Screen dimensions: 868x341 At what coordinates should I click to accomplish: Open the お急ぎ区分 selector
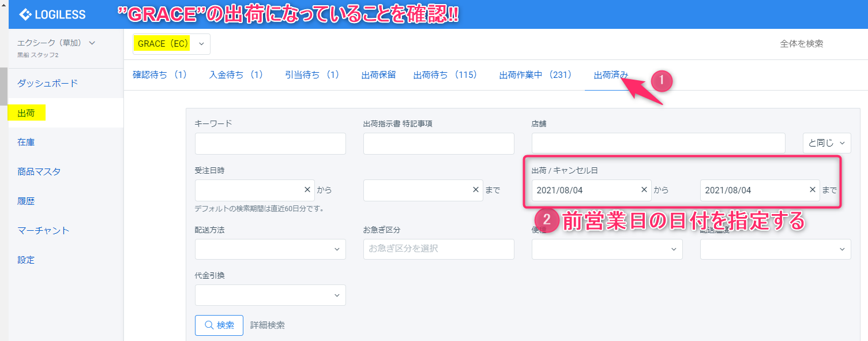438,249
